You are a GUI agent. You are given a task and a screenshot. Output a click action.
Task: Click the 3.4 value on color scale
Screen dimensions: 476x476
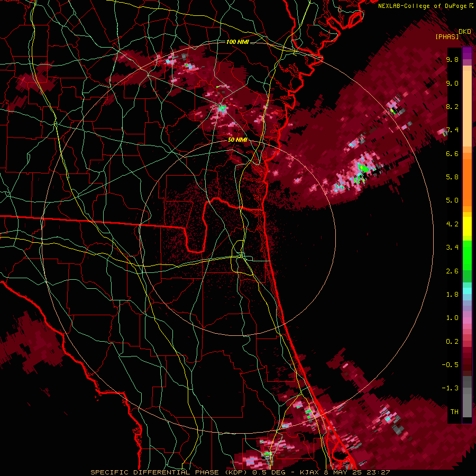click(452, 248)
